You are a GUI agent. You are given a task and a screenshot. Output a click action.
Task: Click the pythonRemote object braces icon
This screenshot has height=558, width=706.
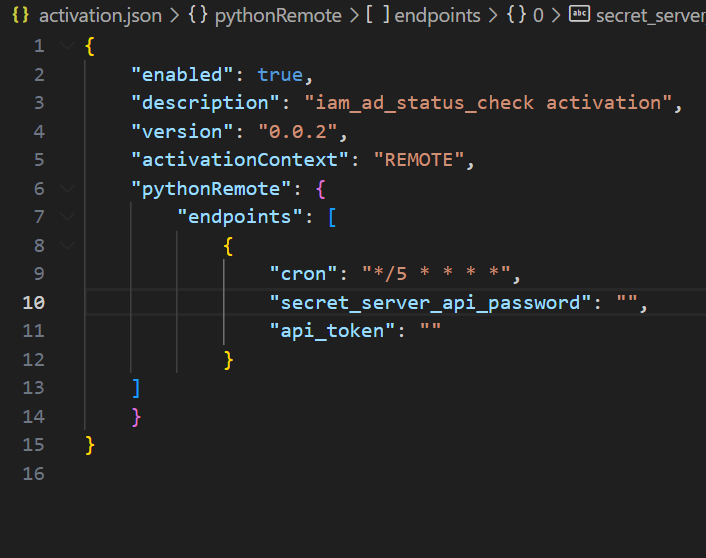point(196,15)
